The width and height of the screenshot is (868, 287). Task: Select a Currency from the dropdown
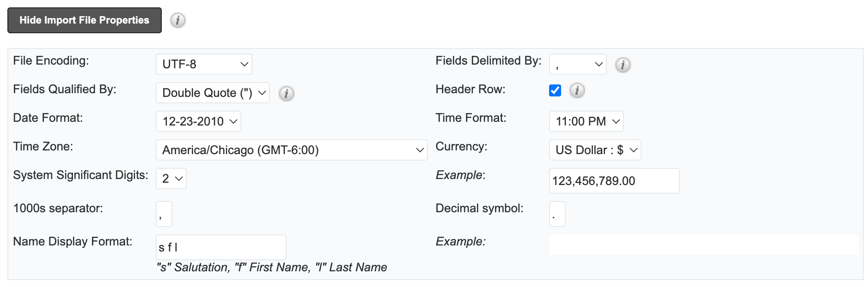tap(594, 149)
